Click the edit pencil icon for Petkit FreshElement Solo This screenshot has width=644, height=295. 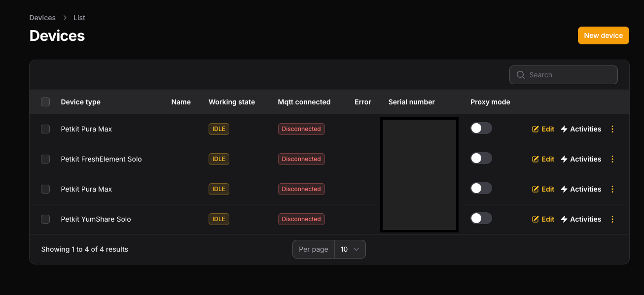coord(536,159)
